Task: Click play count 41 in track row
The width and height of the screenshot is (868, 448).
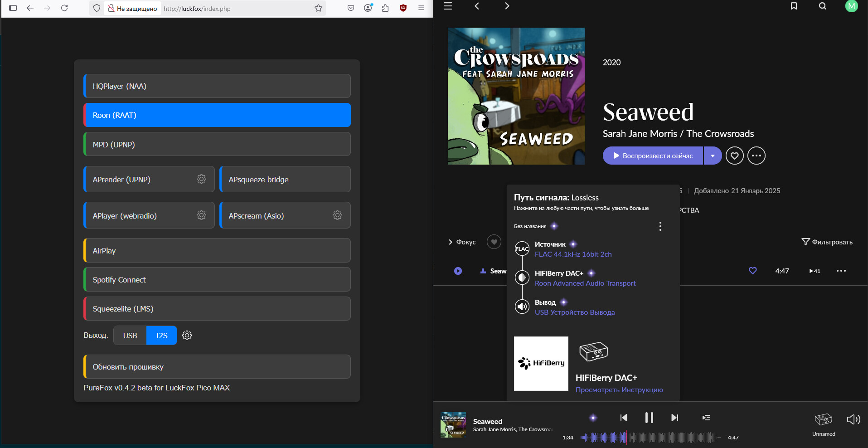Action: pos(815,271)
